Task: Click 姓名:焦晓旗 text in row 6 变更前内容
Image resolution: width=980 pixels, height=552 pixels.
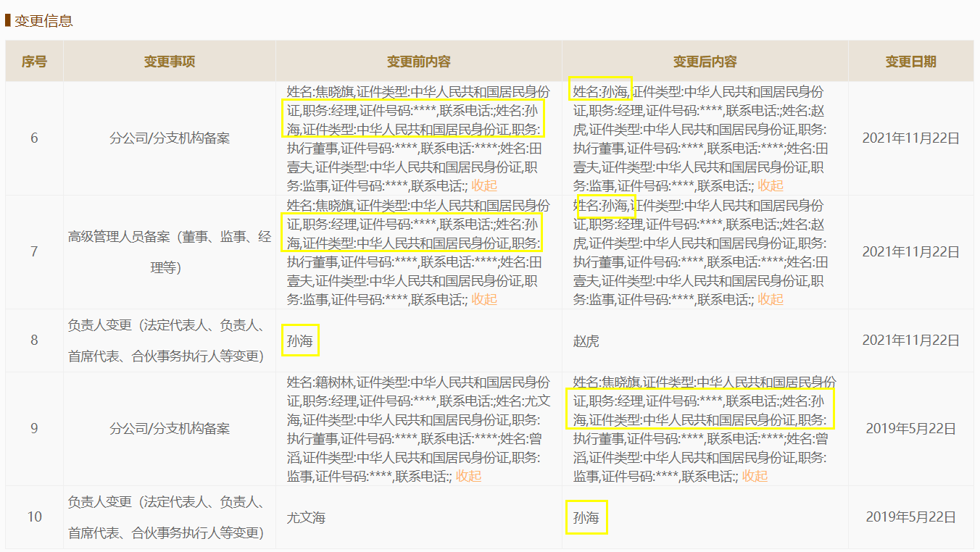Action: (320, 92)
